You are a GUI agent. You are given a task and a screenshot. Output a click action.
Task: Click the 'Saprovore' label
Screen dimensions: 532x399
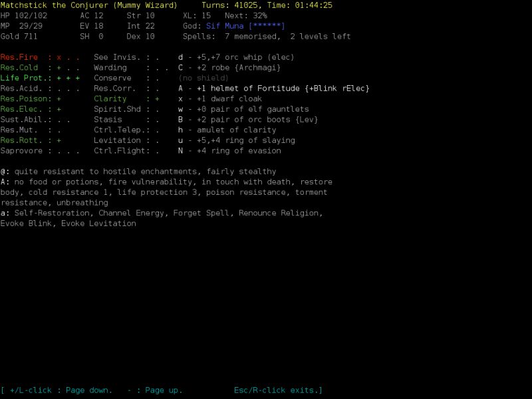(x=21, y=151)
